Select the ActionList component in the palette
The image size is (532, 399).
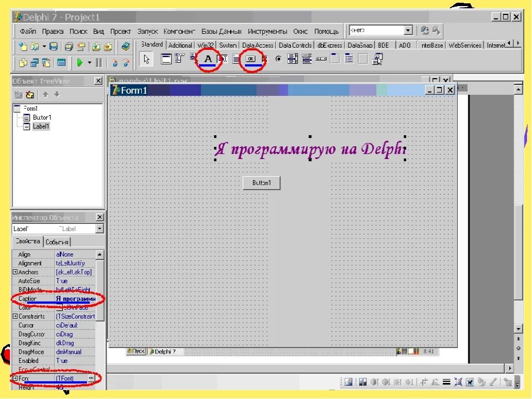click(377, 59)
